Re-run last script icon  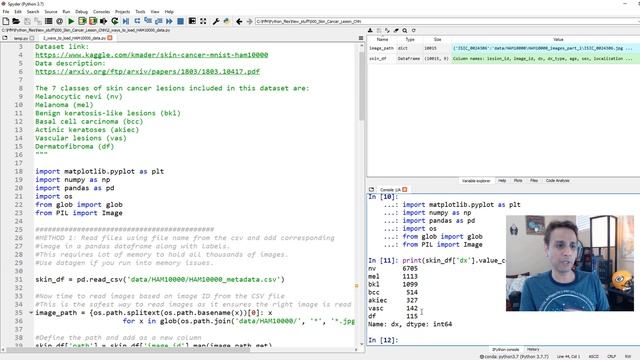[x=115, y=21]
